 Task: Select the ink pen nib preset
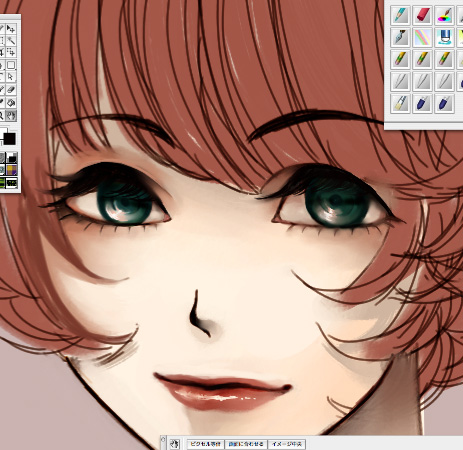click(x=400, y=37)
